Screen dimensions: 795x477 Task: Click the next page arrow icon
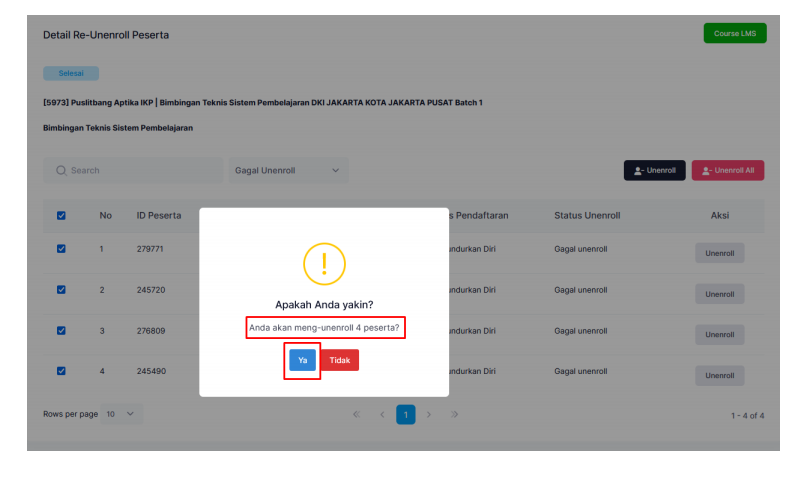point(429,414)
